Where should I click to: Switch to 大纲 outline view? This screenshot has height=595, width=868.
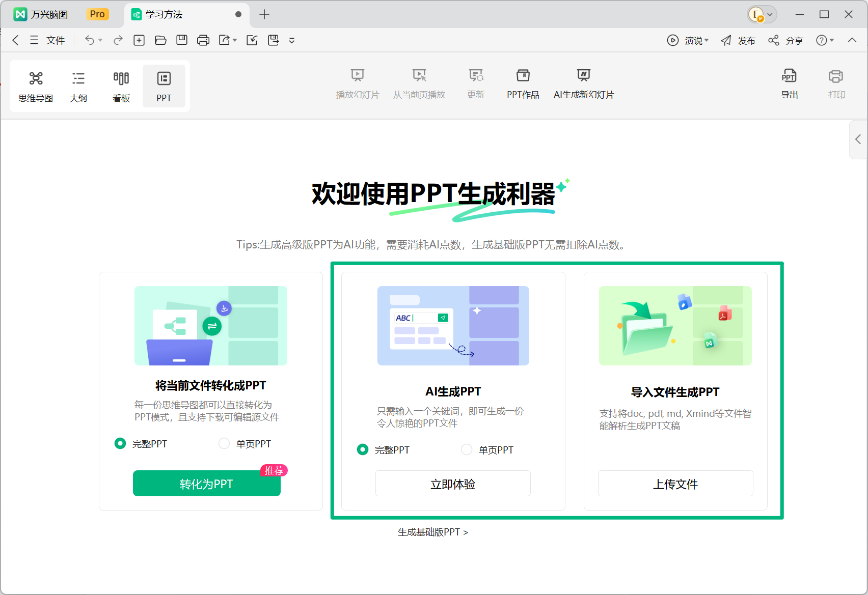pyautogui.click(x=78, y=86)
